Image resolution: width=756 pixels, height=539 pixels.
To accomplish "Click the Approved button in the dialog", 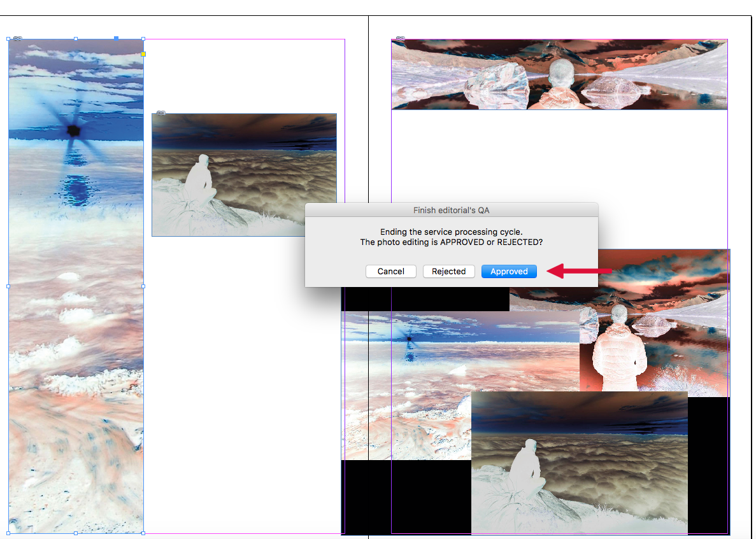I will pos(509,271).
